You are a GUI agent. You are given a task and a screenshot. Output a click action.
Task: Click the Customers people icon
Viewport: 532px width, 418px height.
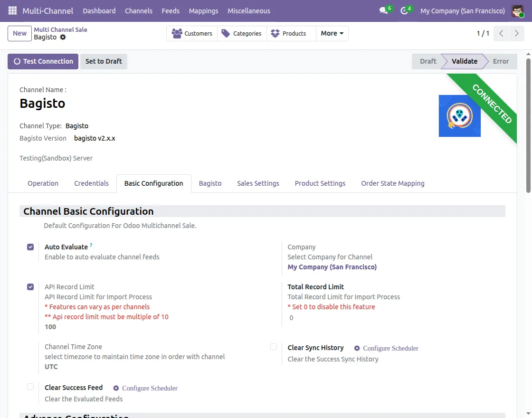(x=177, y=33)
